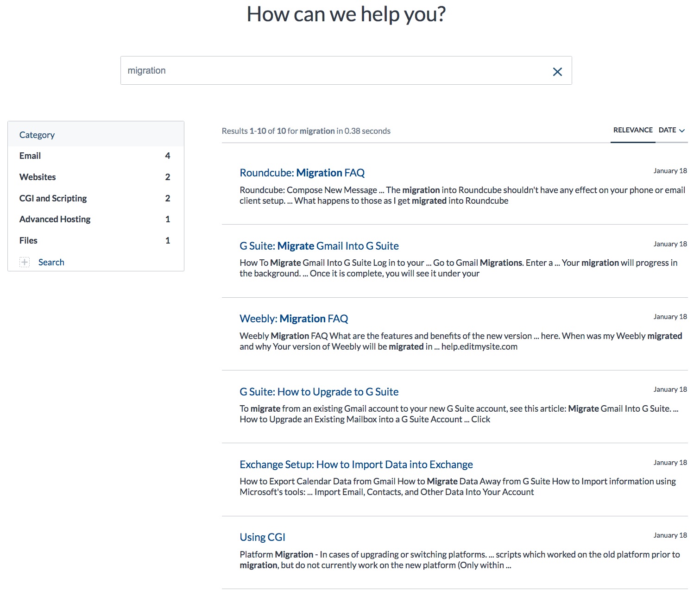Switch sorting to RELEVANCE

click(633, 130)
